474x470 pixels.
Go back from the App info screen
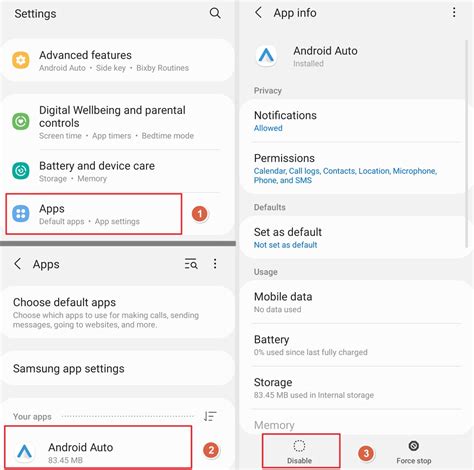pyautogui.click(x=258, y=13)
